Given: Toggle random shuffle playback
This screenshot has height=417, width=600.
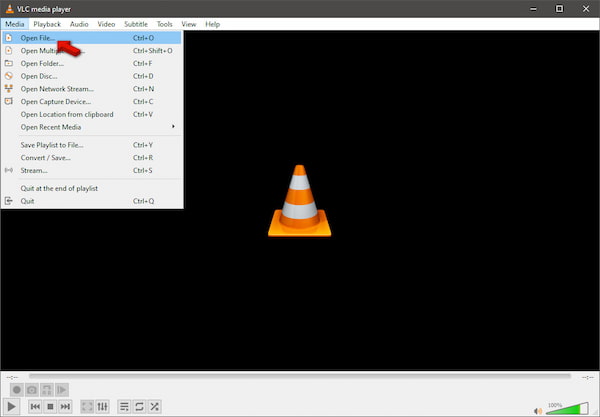Looking at the screenshot, I should pos(154,406).
